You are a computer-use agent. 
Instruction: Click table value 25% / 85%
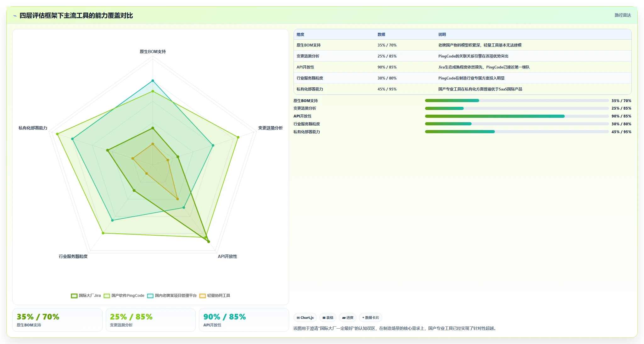[x=387, y=56]
